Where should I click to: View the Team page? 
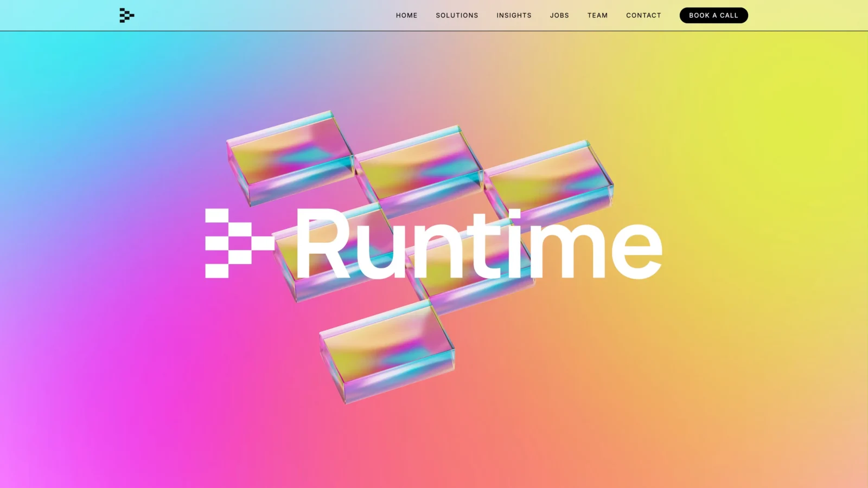click(x=597, y=15)
